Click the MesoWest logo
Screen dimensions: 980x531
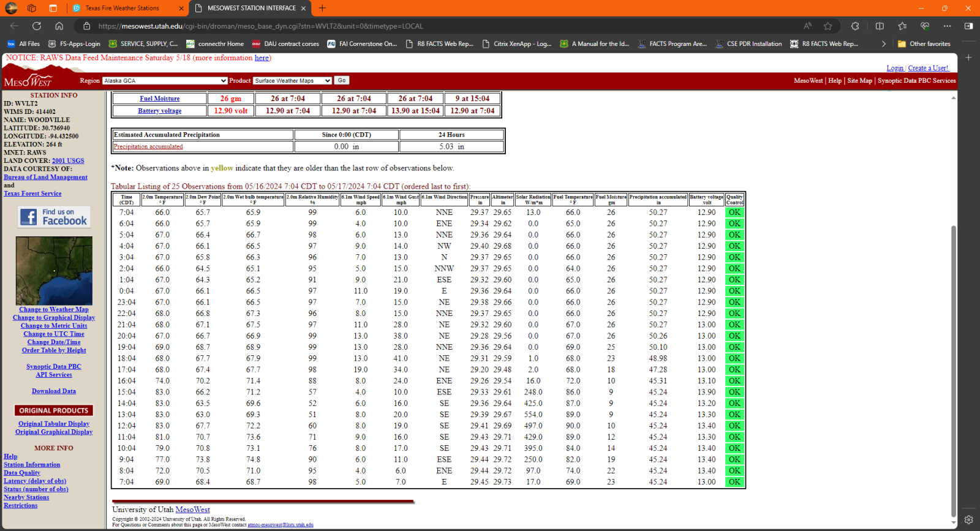pos(28,81)
